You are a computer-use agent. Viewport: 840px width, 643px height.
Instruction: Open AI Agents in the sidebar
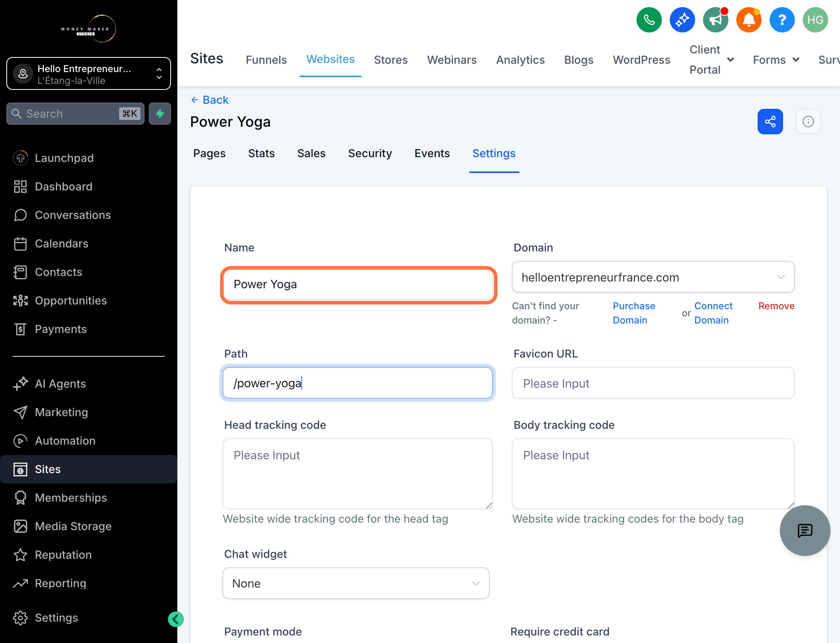click(x=89, y=384)
